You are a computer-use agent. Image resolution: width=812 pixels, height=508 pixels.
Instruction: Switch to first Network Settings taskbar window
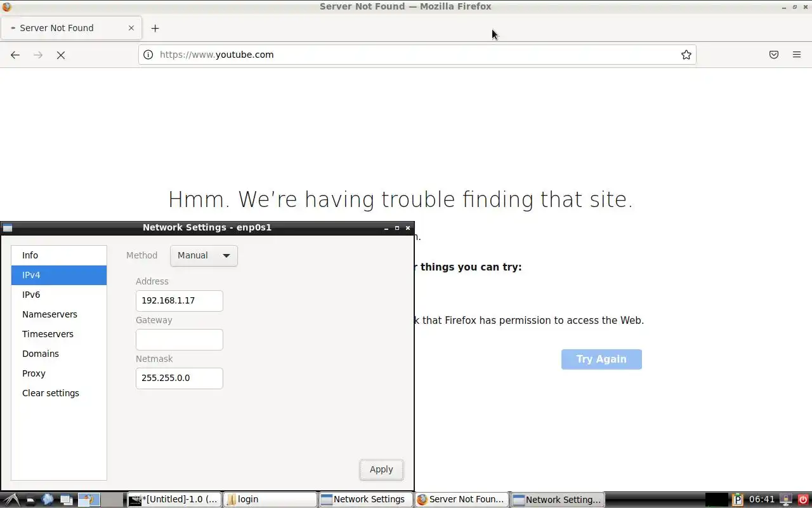click(x=366, y=500)
